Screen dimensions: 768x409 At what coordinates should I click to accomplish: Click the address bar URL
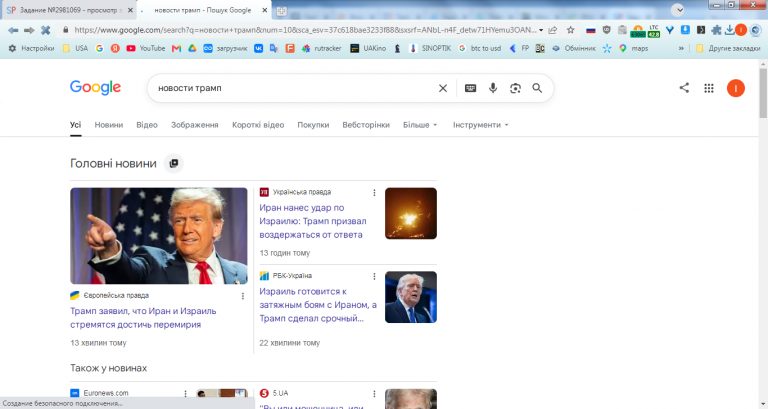305,30
